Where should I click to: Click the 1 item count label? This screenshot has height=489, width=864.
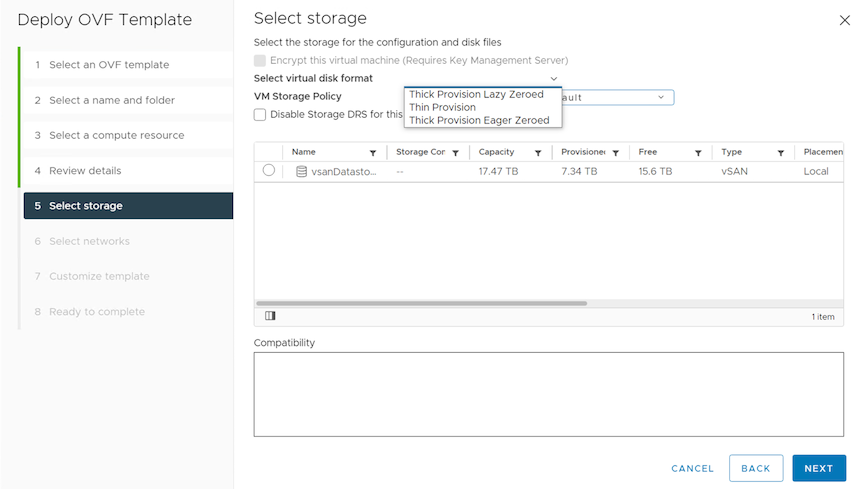[823, 317]
